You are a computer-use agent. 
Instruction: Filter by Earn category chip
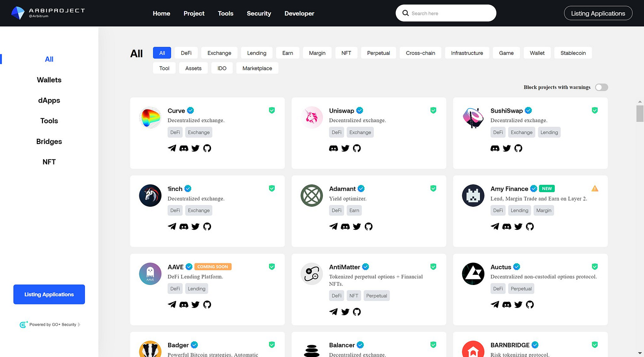coord(287,53)
